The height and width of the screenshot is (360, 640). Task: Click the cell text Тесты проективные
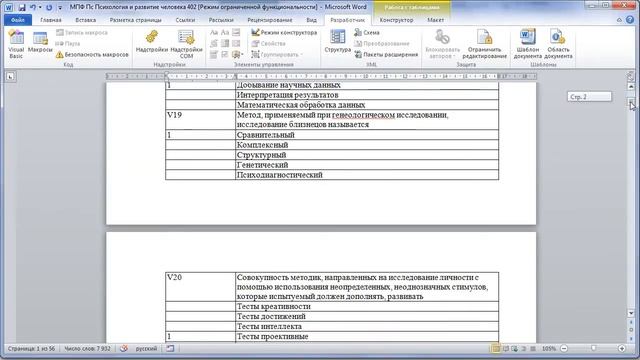click(x=272, y=336)
